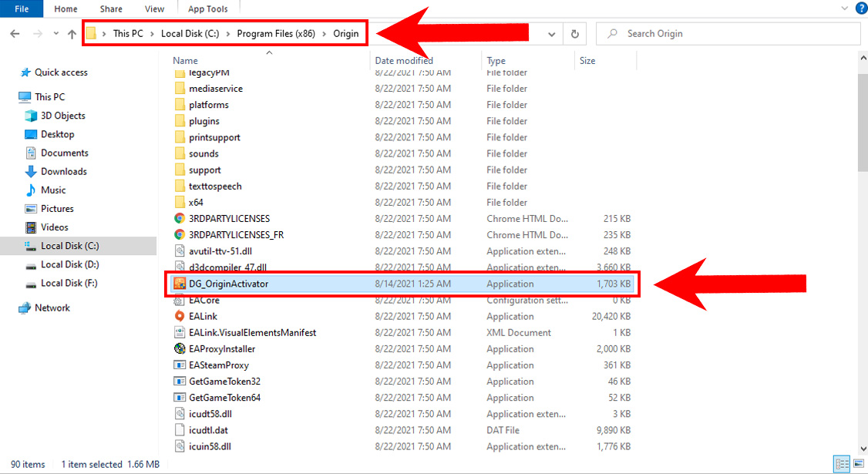Click This PC in the address bar
Viewport: 868px width, 474px height.
click(128, 34)
